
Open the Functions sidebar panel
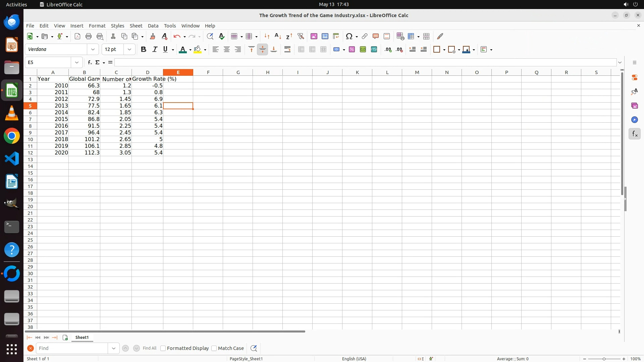(634, 134)
